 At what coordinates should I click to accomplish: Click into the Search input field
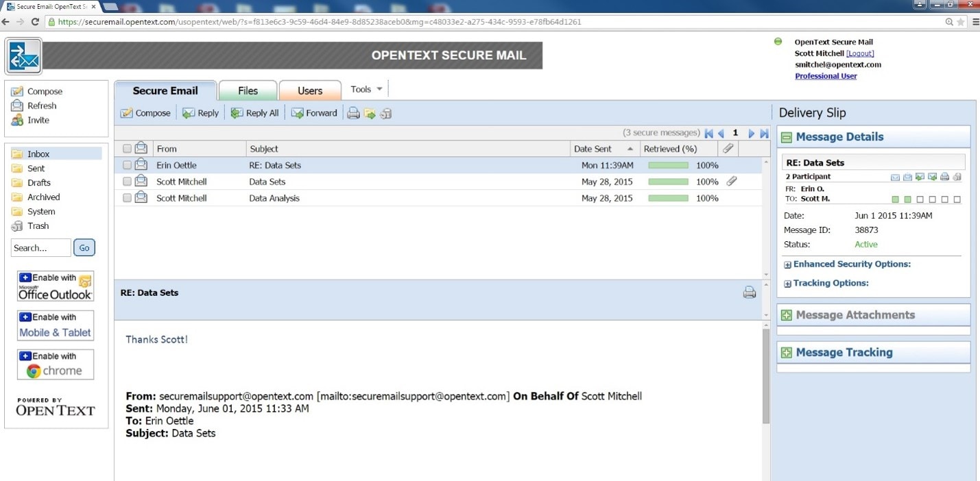coord(40,248)
